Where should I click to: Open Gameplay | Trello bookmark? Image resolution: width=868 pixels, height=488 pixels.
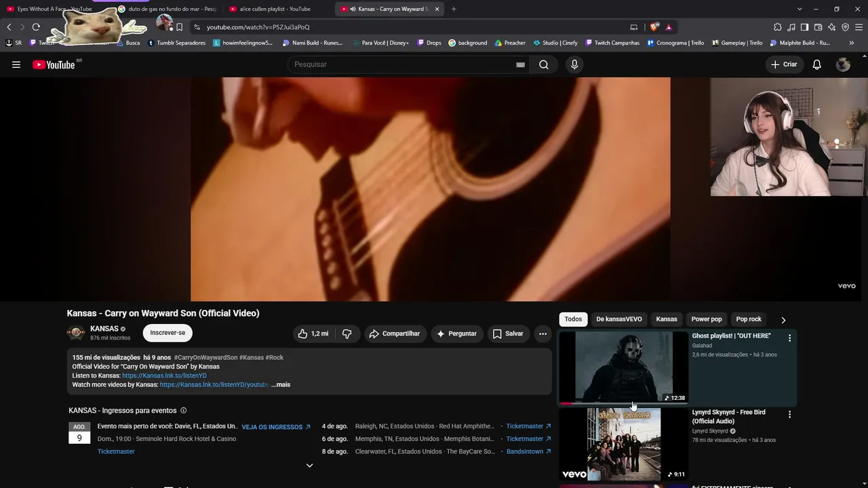pyautogui.click(x=736, y=43)
